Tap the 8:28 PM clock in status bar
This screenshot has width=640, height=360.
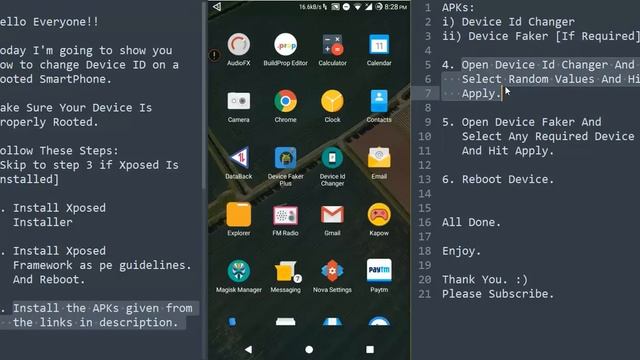[x=396, y=7]
